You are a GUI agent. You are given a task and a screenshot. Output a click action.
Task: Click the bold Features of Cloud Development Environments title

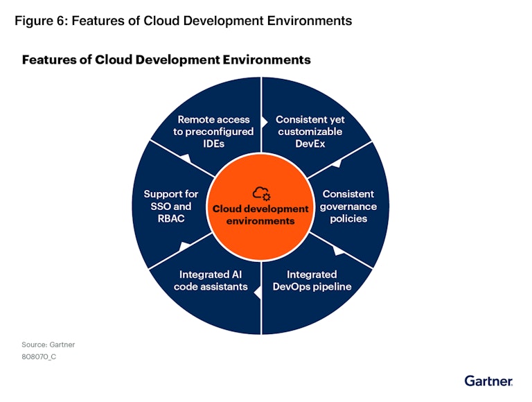click(x=166, y=60)
